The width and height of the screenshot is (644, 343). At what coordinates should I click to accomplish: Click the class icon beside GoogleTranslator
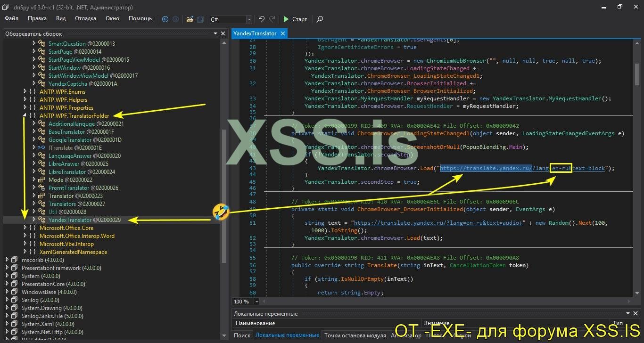(x=41, y=140)
